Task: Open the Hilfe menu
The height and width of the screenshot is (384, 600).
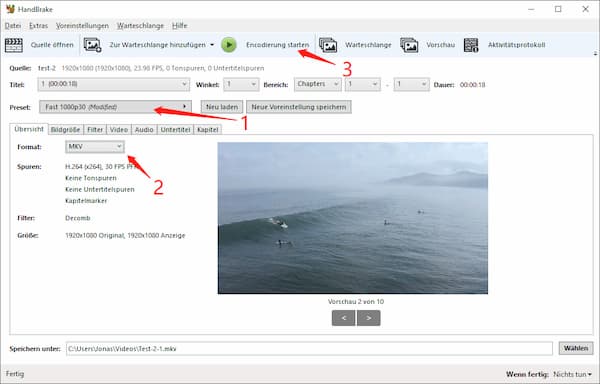Action: (179, 26)
